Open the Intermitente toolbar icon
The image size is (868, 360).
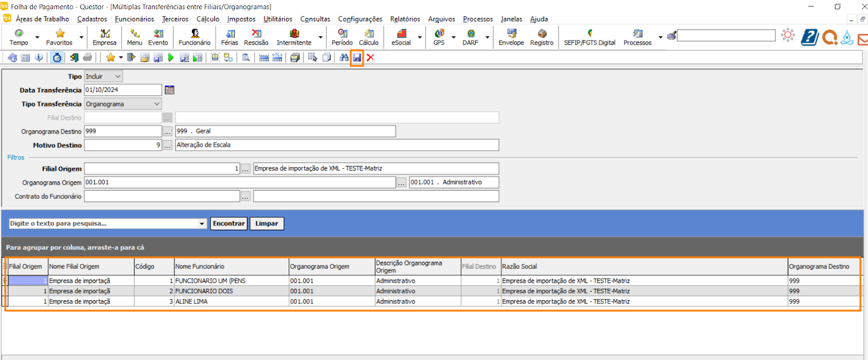294,37
